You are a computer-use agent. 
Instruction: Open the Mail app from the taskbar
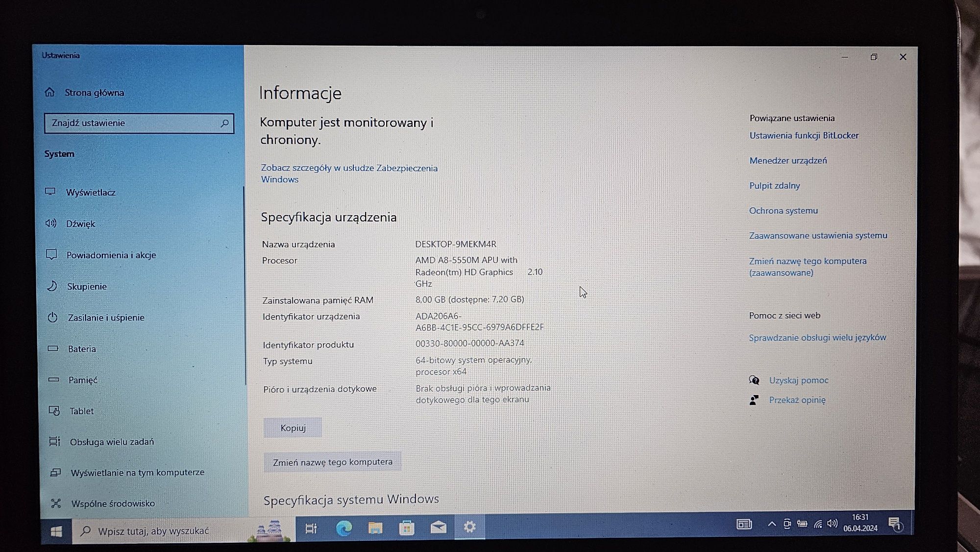click(438, 527)
